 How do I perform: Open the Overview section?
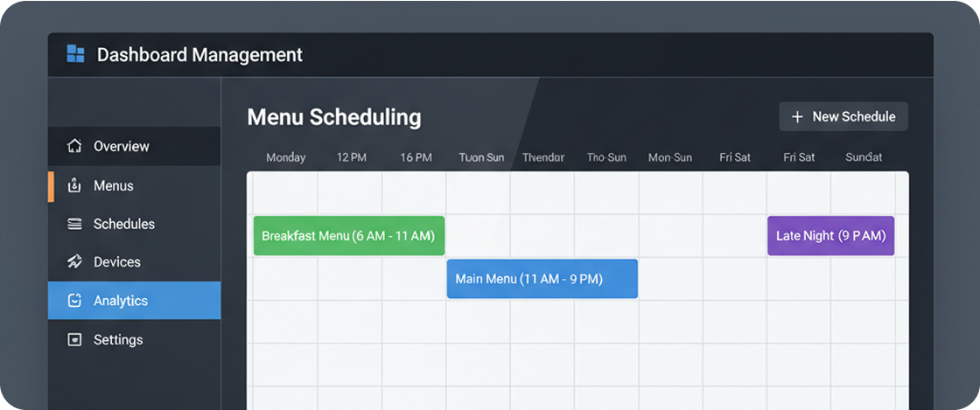click(122, 146)
